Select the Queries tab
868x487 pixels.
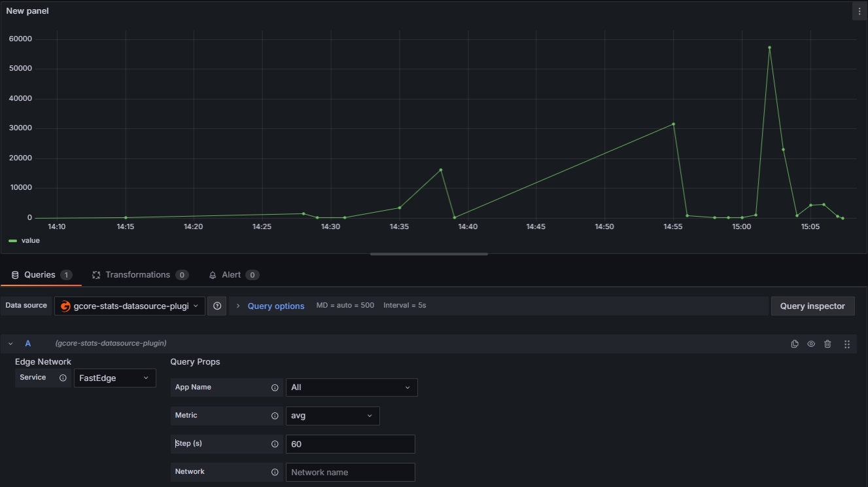(x=41, y=275)
